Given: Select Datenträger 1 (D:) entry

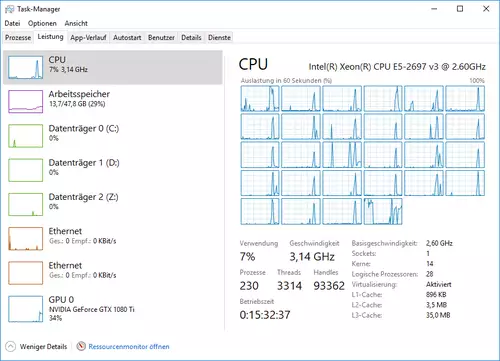Looking at the screenshot, I should (113, 170).
